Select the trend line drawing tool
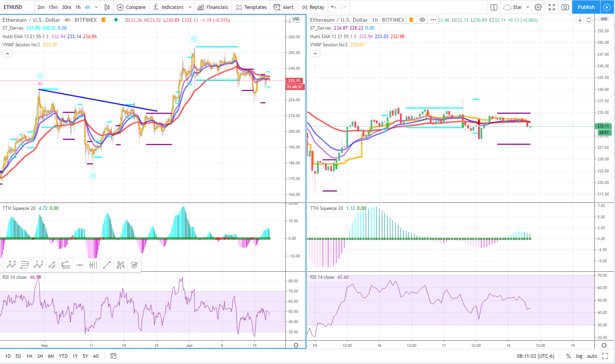 point(107,265)
